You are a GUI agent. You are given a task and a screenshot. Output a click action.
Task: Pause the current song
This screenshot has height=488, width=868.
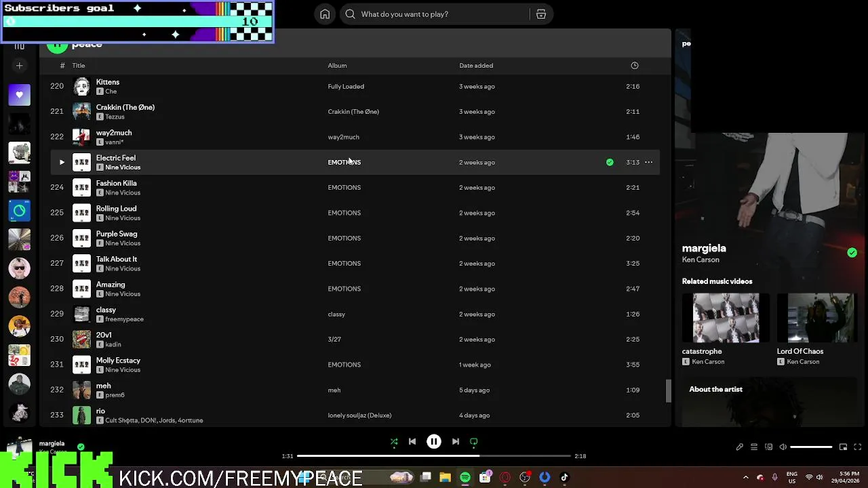(x=434, y=442)
